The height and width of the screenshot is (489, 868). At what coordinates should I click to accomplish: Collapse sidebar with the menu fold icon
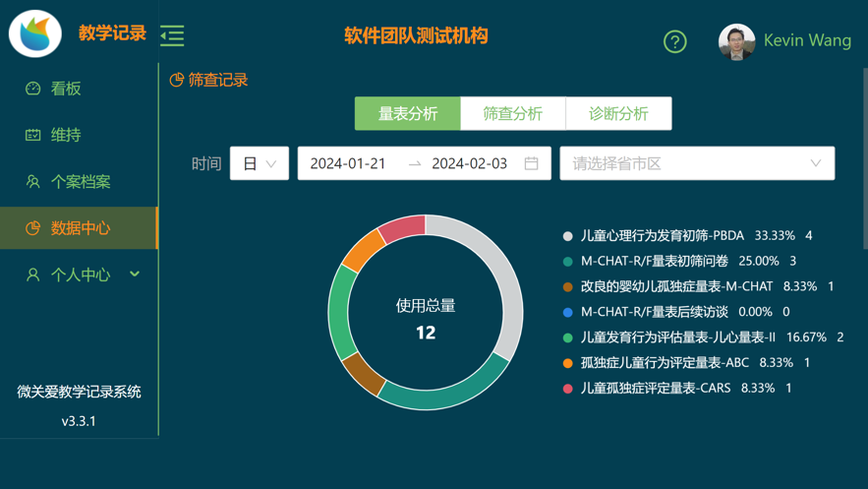coord(172,35)
